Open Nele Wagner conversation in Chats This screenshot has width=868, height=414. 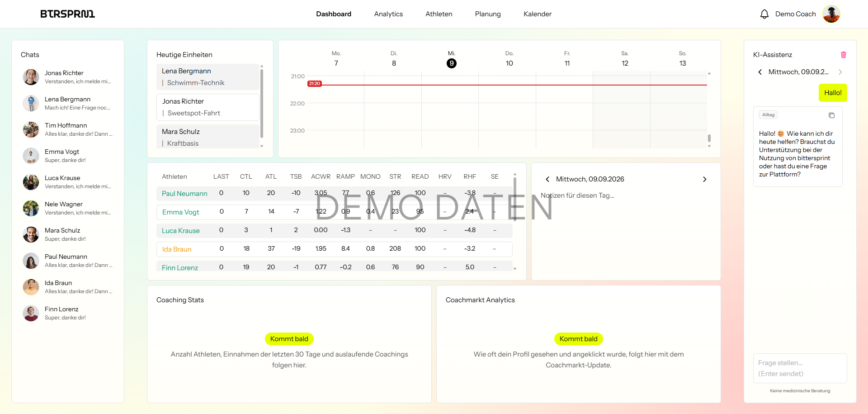[x=68, y=208]
